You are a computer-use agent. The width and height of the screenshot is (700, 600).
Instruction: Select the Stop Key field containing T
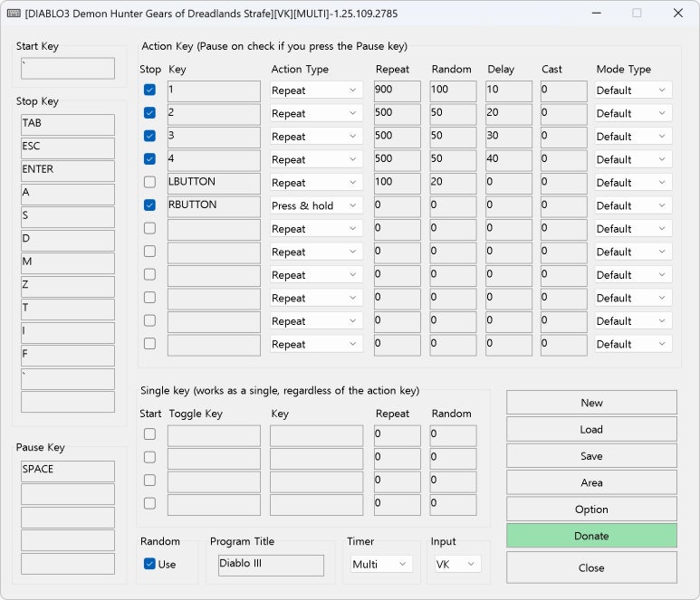(68, 310)
